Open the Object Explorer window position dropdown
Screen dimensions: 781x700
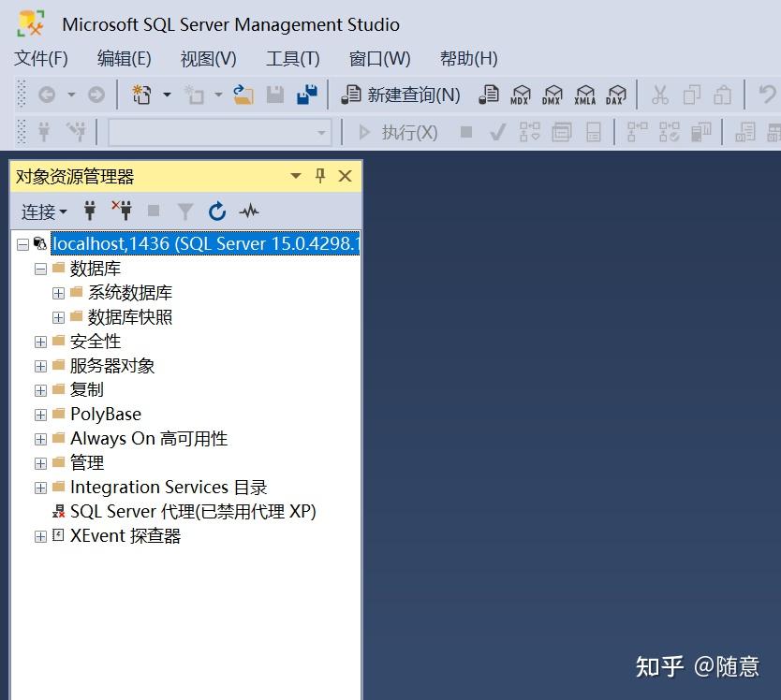tap(296, 176)
